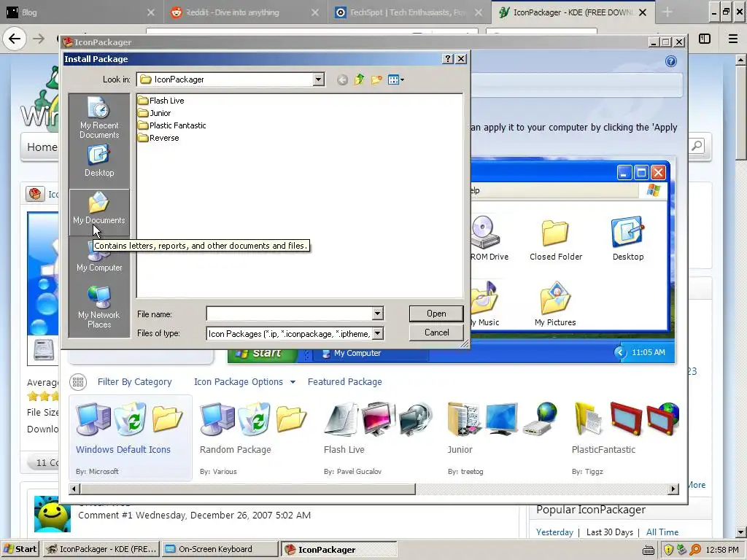Image resolution: width=747 pixels, height=560 pixels.
Task: Open My Computer in places bar
Action: click(99, 256)
